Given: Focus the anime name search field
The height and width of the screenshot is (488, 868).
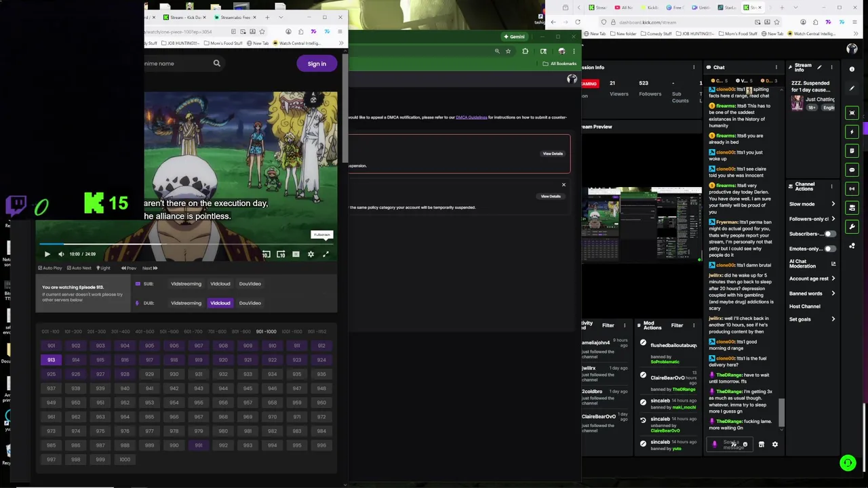Looking at the screenshot, I should [176, 64].
